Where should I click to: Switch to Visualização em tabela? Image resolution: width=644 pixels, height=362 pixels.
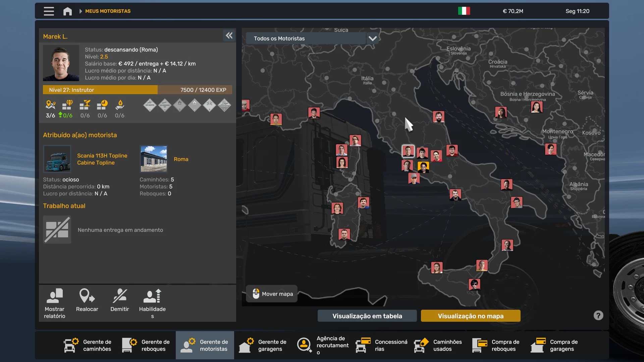[x=367, y=316]
